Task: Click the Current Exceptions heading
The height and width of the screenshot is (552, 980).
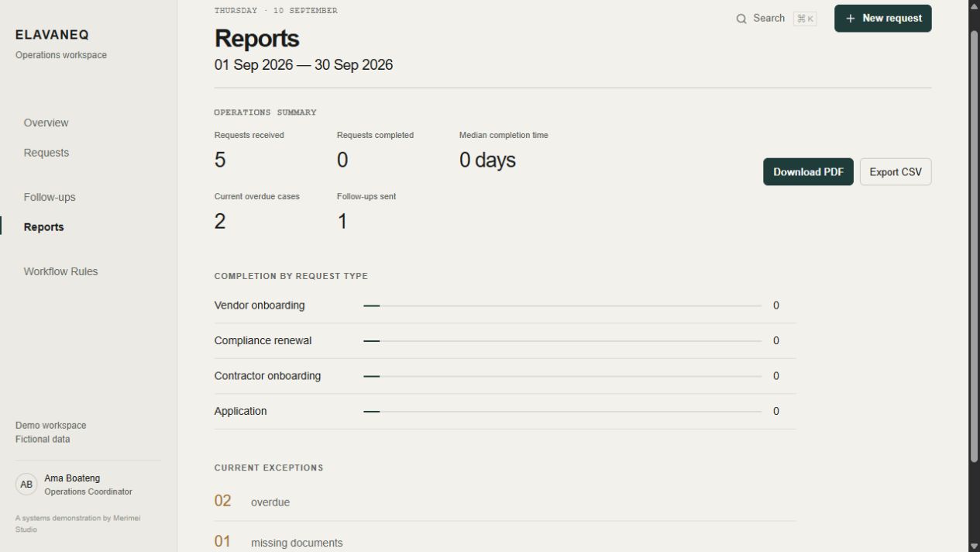Action: click(x=269, y=467)
